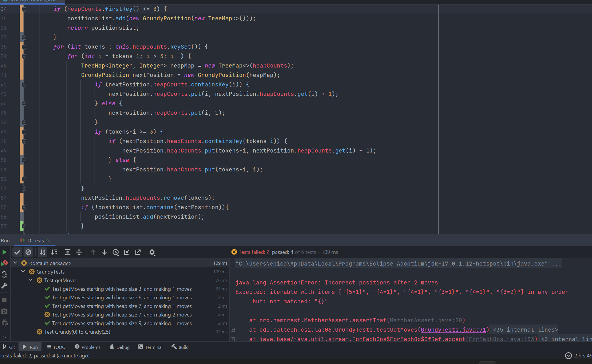Toggle Sort Alphabetically button
This screenshot has height=364, width=592.
click(x=43, y=252)
